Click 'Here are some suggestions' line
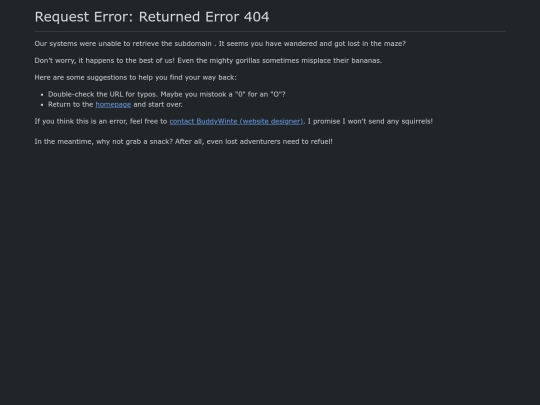 point(135,77)
